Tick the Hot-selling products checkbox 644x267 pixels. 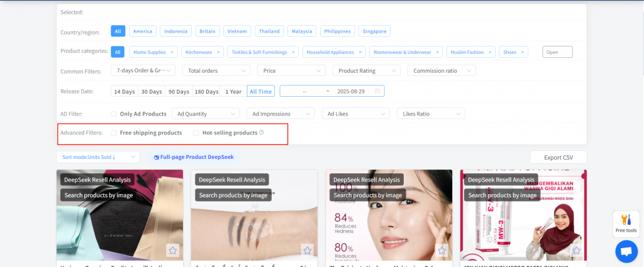pyautogui.click(x=196, y=133)
